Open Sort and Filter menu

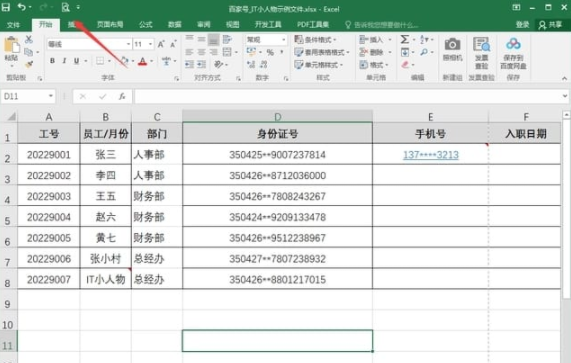[424, 39]
